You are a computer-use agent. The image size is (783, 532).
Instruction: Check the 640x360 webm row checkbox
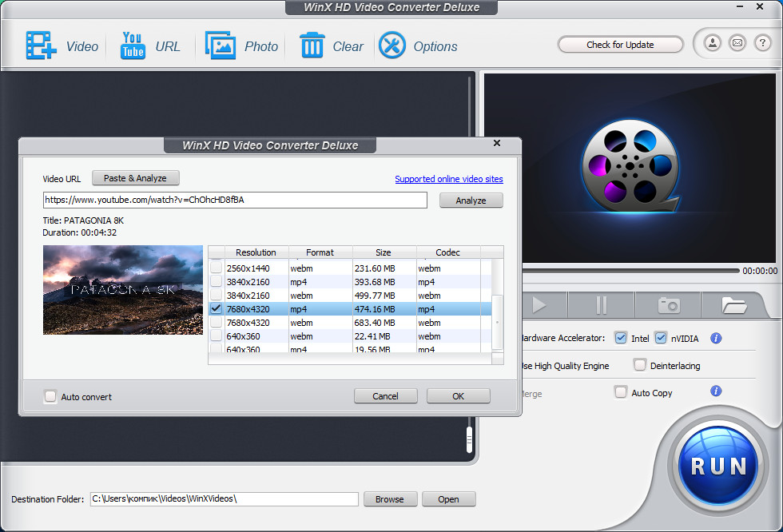tap(216, 335)
